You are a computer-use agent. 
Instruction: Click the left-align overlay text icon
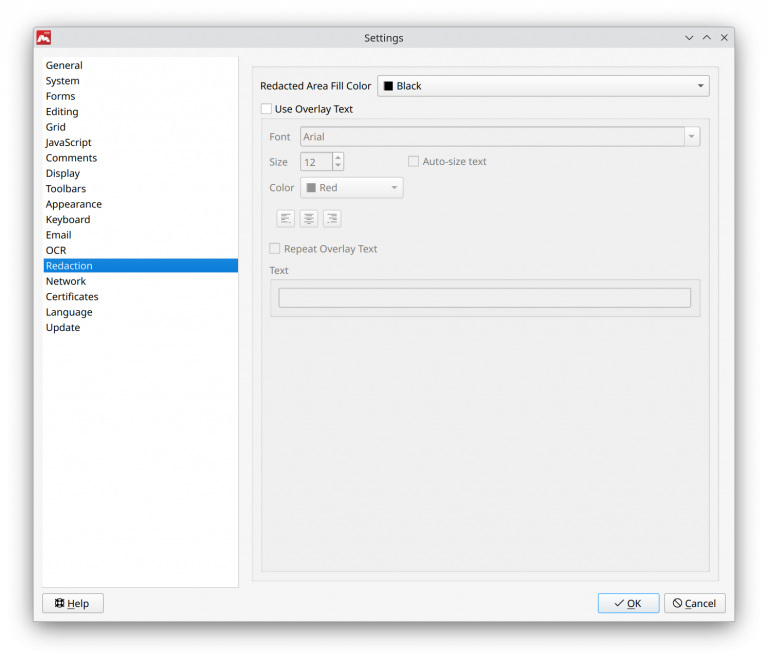pyautogui.click(x=286, y=218)
